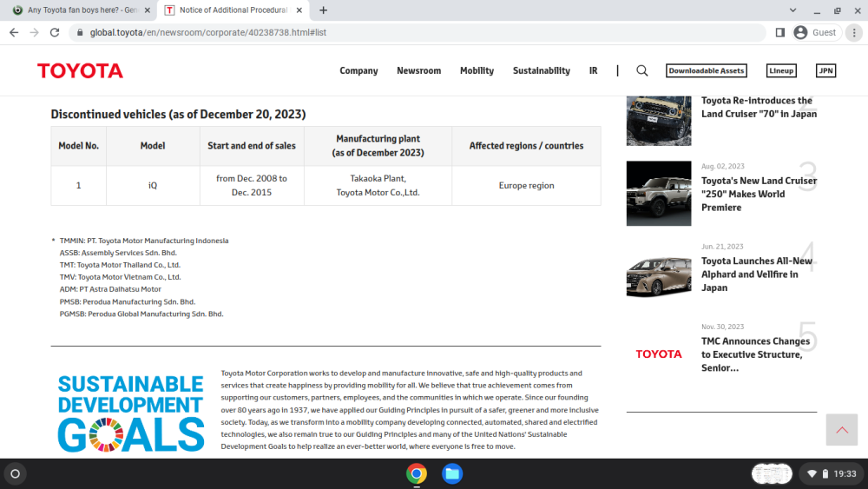Viewport: 868px width, 489px height.
Task: Open the Company menu
Action: (x=358, y=71)
